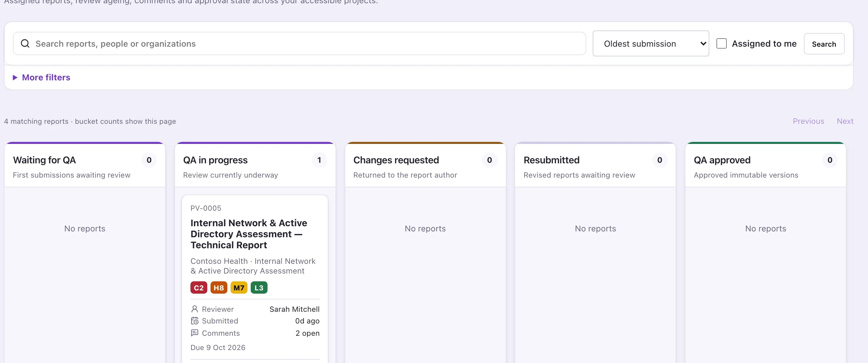The width and height of the screenshot is (868, 363).
Task: Click the 4 matching reports summary text
Action: click(90, 121)
